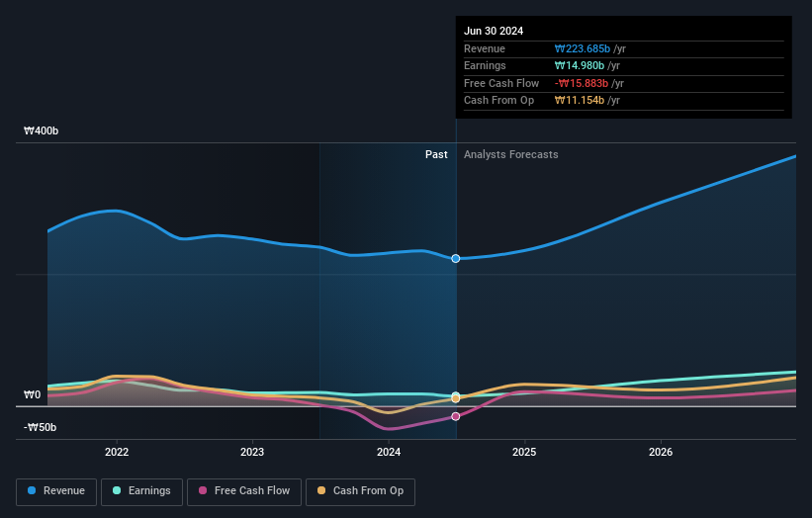Screen dimensions: 812x518
Task: Click the ₩400b y-axis label
Action: click(x=41, y=130)
